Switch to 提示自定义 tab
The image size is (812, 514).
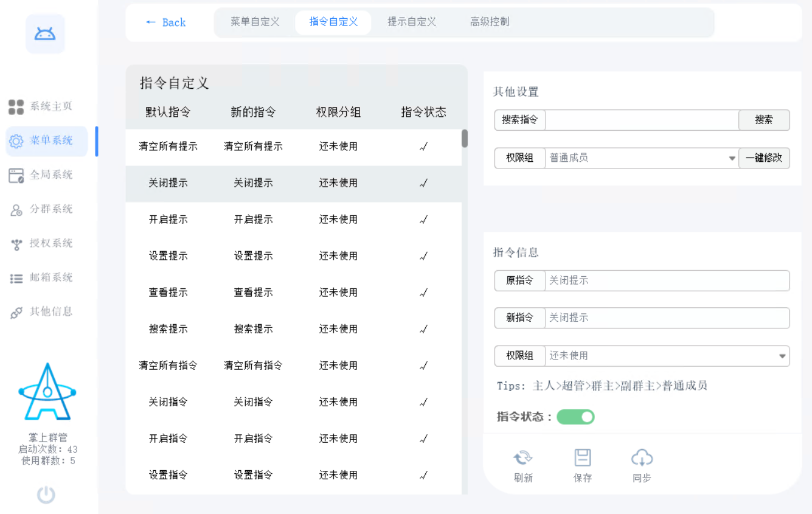(x=412, y=22)
